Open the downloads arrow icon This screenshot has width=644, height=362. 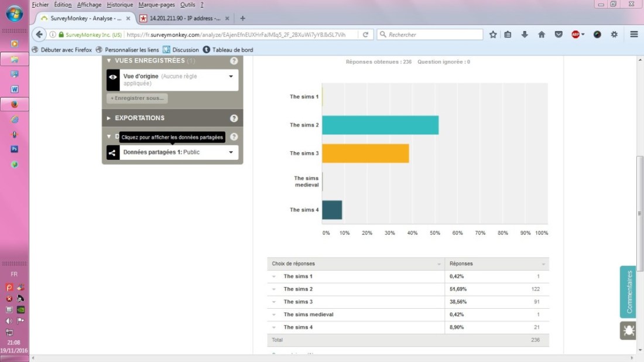coord(525,35)
